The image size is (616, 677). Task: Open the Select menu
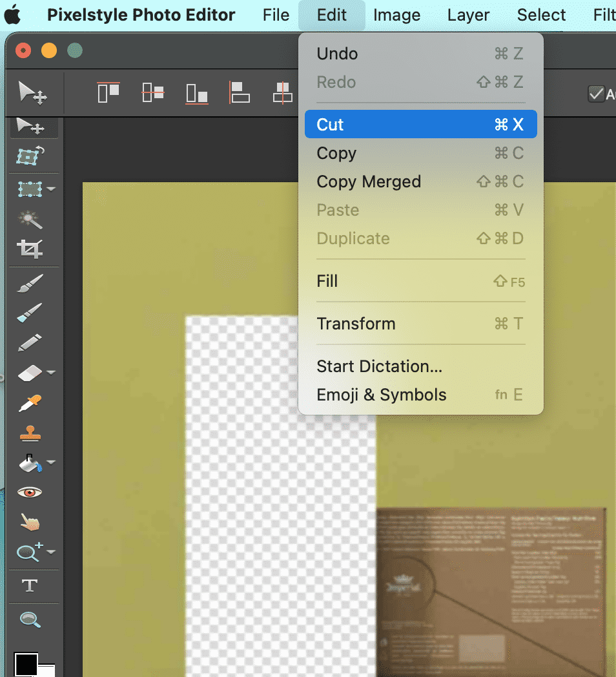pos(541,15)
